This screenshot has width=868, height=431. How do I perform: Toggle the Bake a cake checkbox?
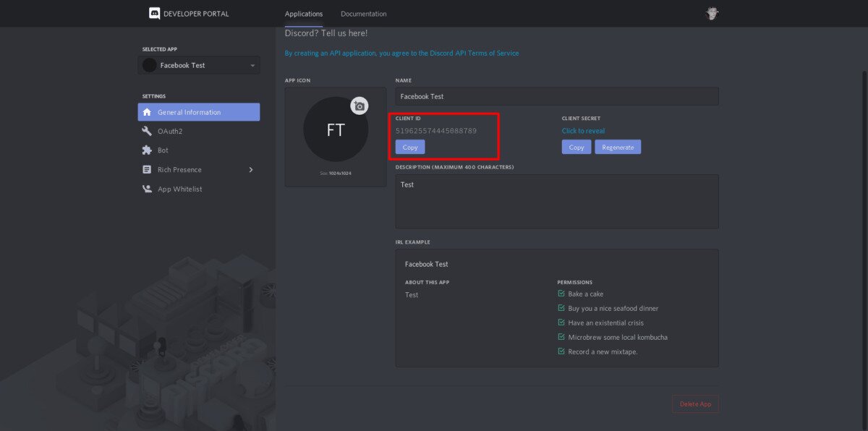(x=561, y=294)
